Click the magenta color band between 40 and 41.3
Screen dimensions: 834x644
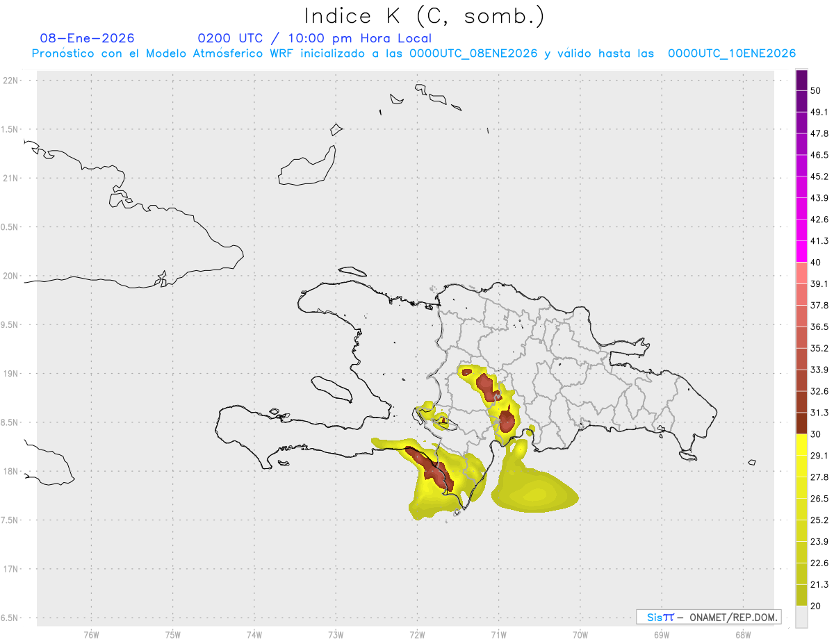tap(801, 251)
